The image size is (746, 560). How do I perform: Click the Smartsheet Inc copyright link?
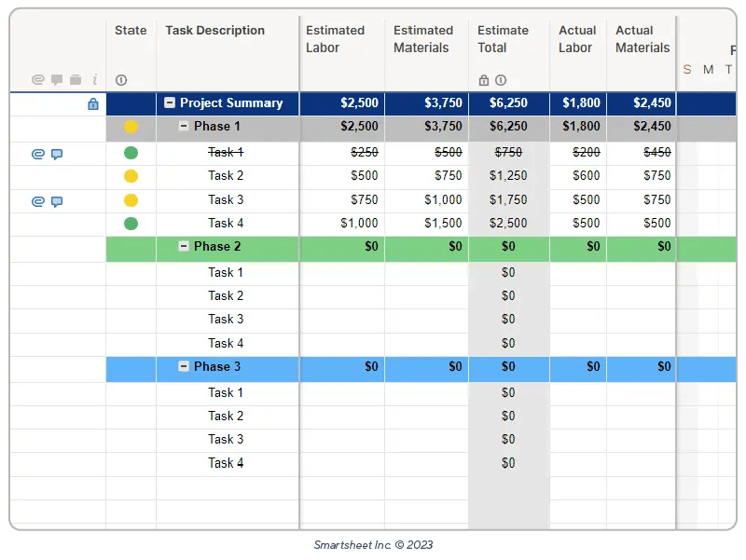tap(373, 543)
